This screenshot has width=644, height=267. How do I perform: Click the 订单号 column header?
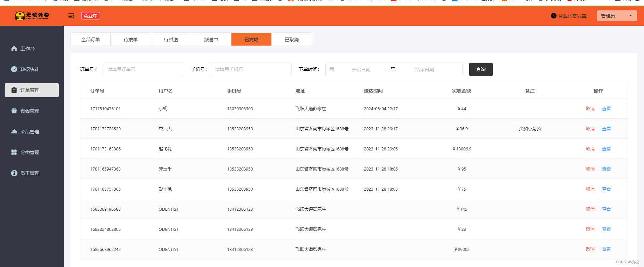coord(97,91)
